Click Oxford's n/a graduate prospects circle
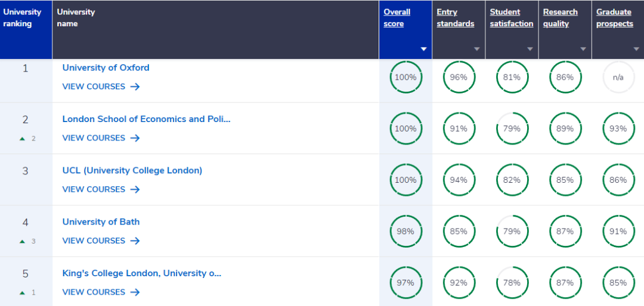This screenshot has height=306, width=644. [618, 77]
